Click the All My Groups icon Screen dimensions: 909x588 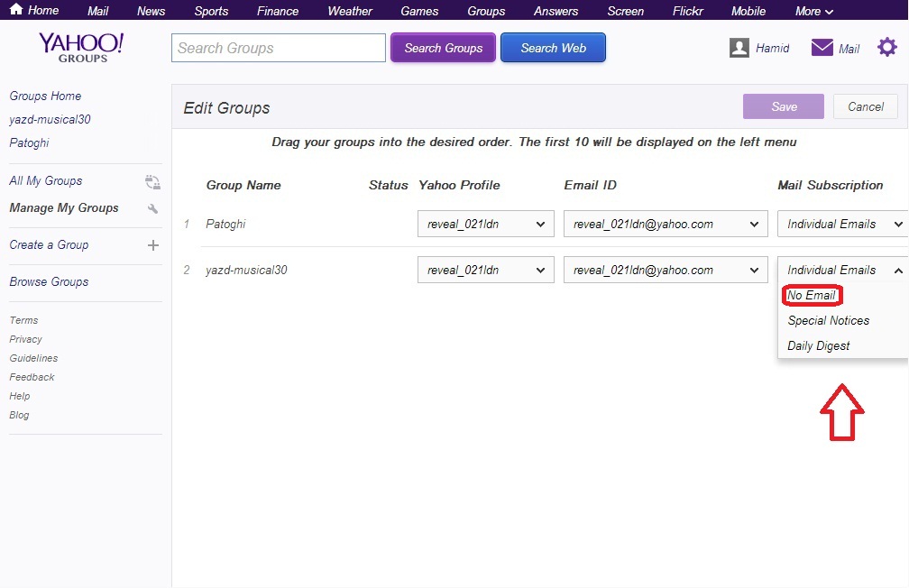point(152,182)
